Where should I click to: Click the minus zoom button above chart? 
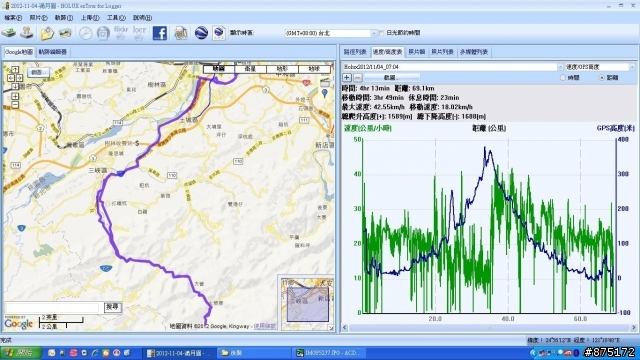click(358, 78)
